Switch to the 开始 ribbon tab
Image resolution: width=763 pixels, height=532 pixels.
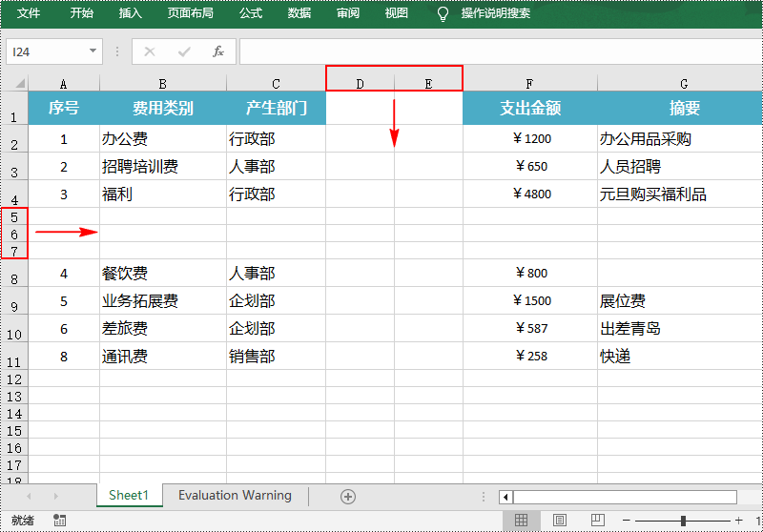click(81, 13)
